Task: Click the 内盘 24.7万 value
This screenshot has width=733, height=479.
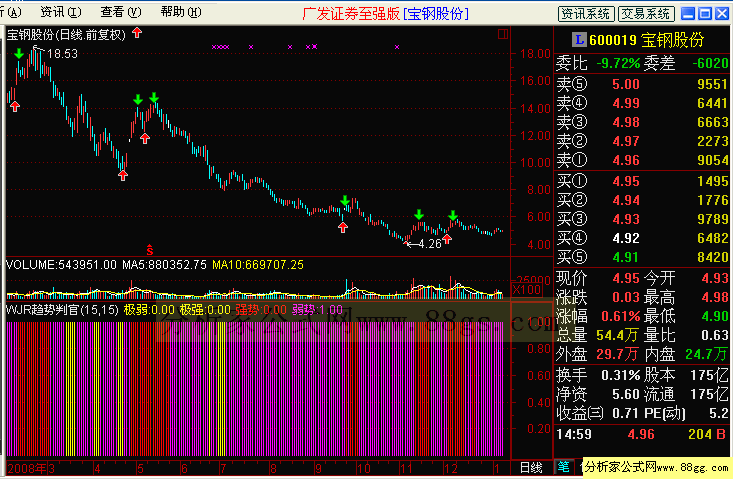Action: pyautogui.click(x=706, y=355)
